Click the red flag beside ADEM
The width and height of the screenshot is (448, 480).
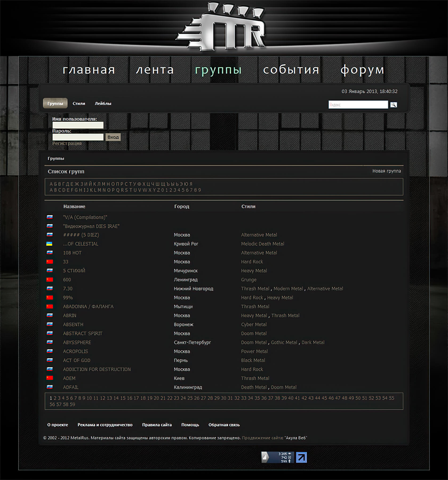point(50,378)
